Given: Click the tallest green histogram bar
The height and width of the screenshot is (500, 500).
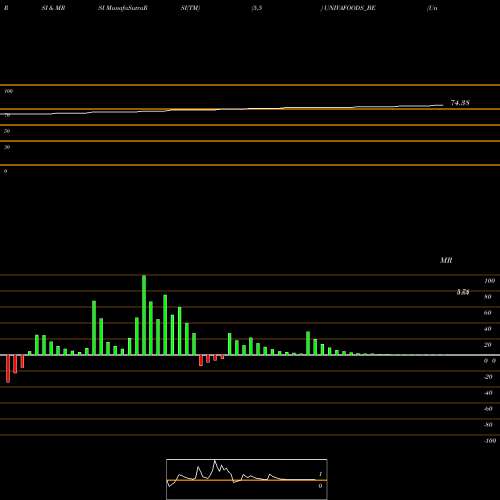Looking at the screenshot, I should click(144, 315).
